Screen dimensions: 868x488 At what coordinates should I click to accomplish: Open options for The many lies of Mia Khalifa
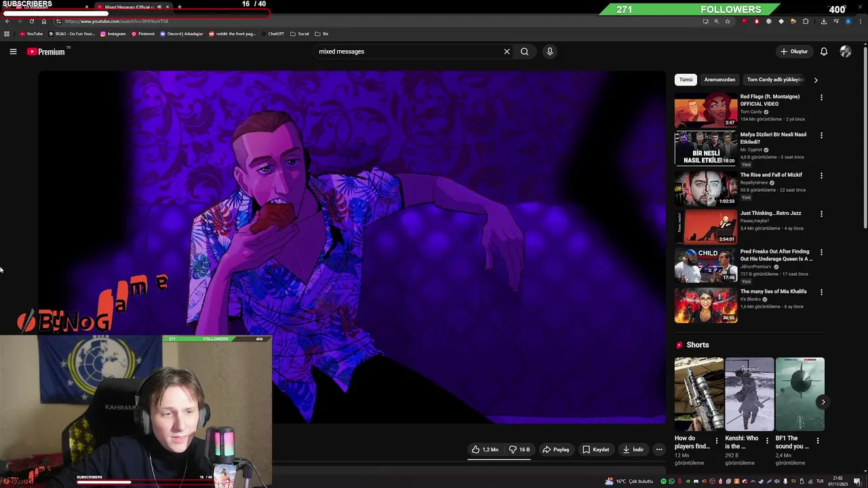click(x=821, y=292)
